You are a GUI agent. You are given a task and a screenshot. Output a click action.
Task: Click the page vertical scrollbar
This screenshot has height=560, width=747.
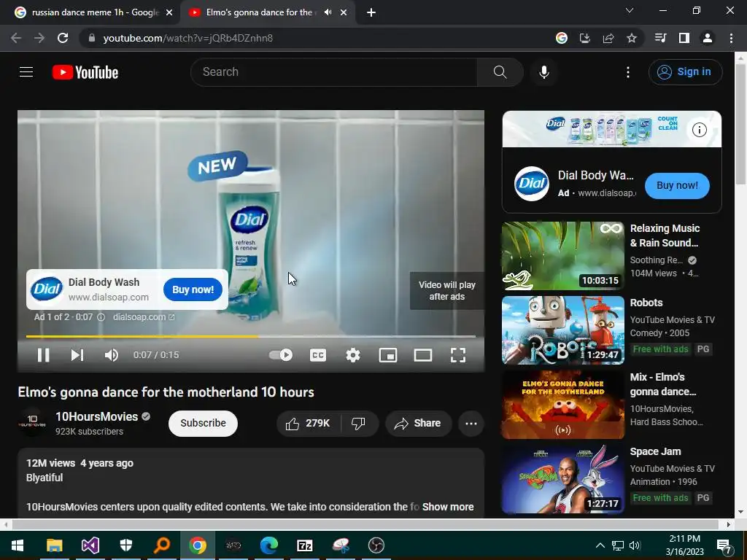click(x=740, y=124)
